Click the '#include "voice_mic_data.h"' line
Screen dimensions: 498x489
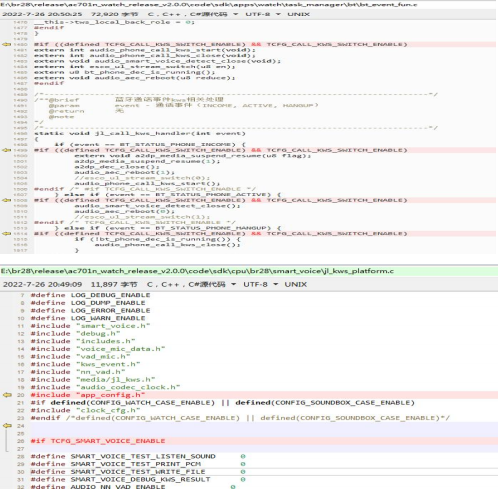[x=98, y=349]
